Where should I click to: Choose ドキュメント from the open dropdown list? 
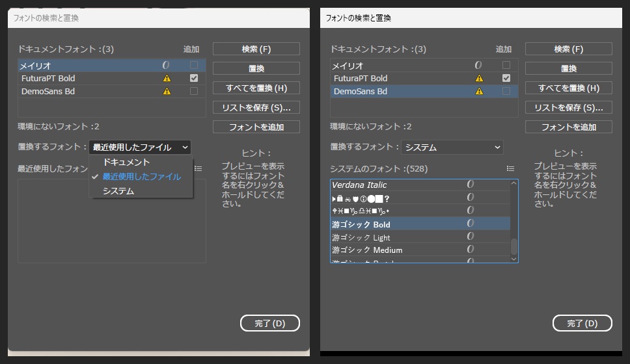click(x=141, y=162)
